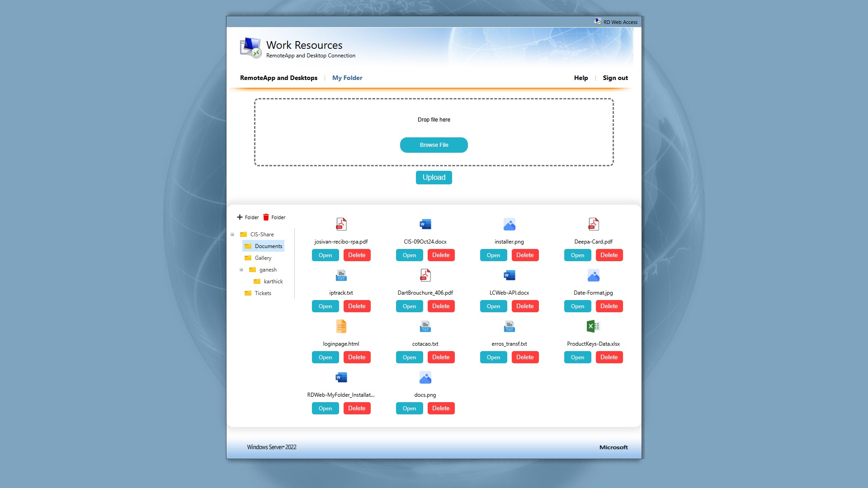Click the RD Web Access icon
The width and height of the screenshot is (868, 488).
(598, 22)
